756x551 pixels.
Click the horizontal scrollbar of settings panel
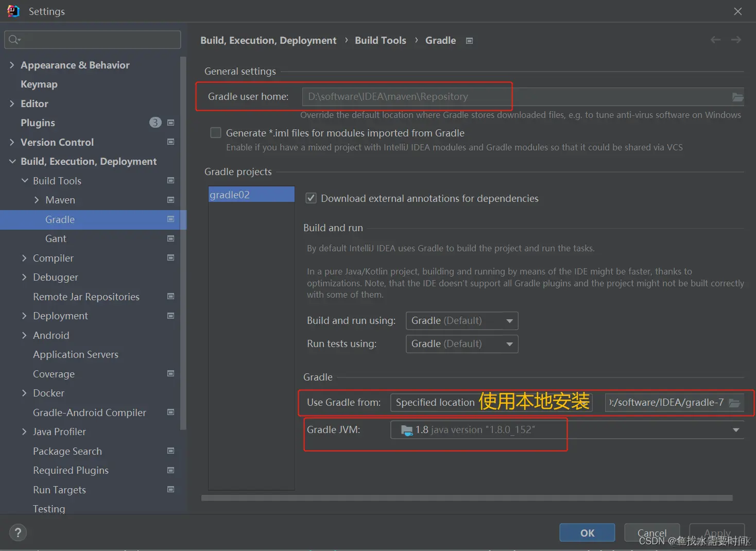pos(467,498)
